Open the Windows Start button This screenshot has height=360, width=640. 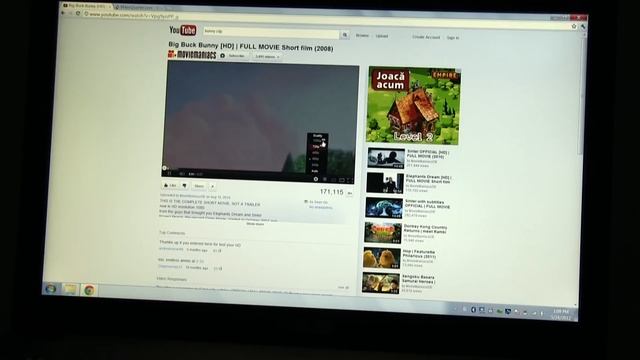[51, 289]
